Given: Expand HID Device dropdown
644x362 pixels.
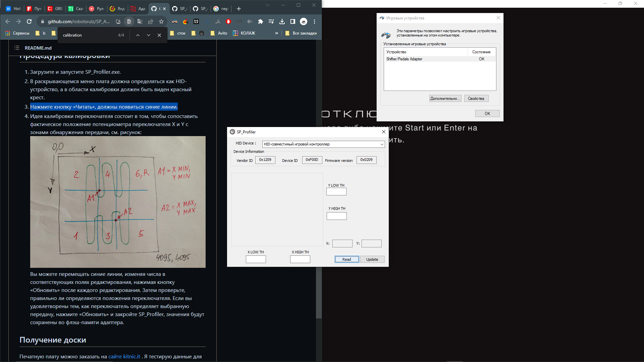Looking at the screenshot, I should click(x=382, y=144).
